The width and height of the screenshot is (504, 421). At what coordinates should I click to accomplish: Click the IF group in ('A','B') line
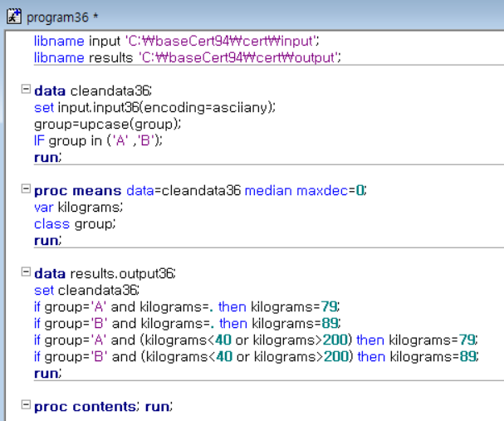tap(98, 141)
